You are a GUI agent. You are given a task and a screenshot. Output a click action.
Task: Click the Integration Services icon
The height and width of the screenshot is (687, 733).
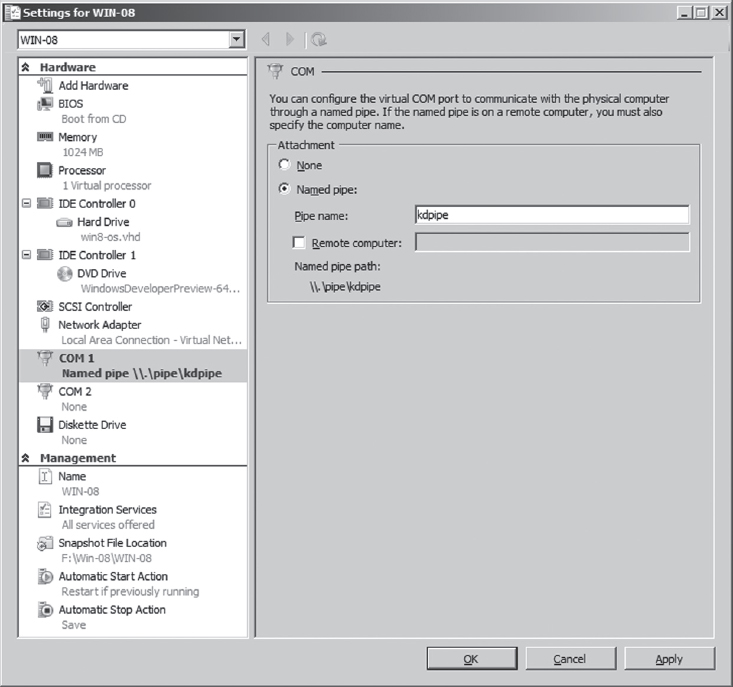pyautogui.click(x=45, y=509)
